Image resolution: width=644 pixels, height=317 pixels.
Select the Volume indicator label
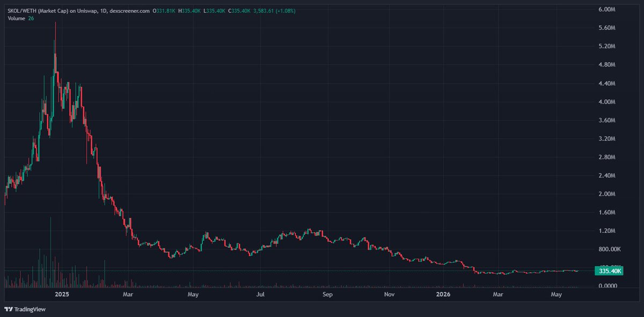point(17,19)
